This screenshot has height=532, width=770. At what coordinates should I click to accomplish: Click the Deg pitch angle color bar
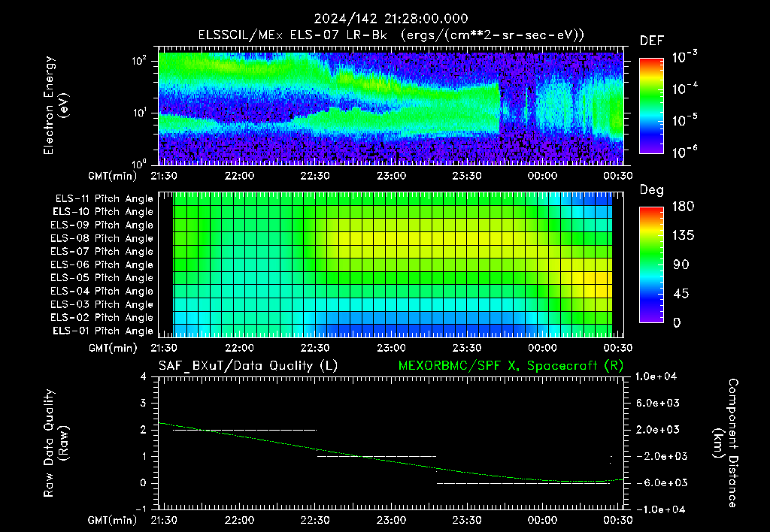651,264
